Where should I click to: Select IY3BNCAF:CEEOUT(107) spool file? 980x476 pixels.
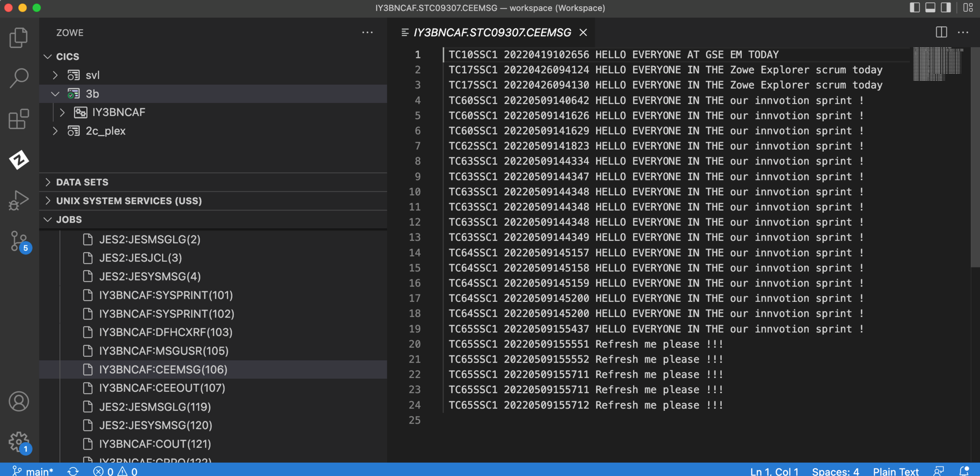[161, 388]
